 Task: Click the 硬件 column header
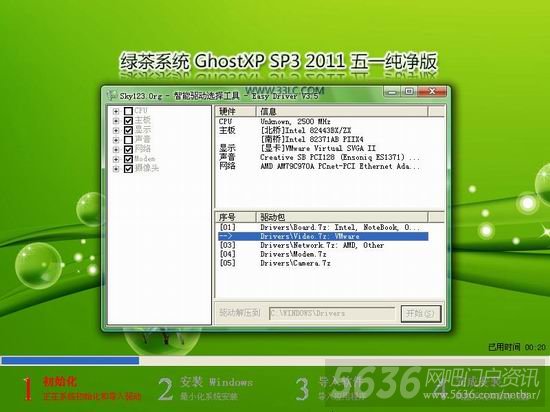[236, 112]
